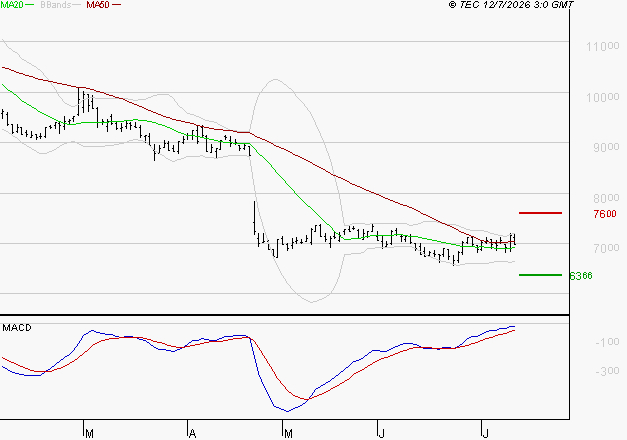The height and width of the screenshot is (440, 627).
Task: Click the 7000 price axis label
Action: (606, 248)
